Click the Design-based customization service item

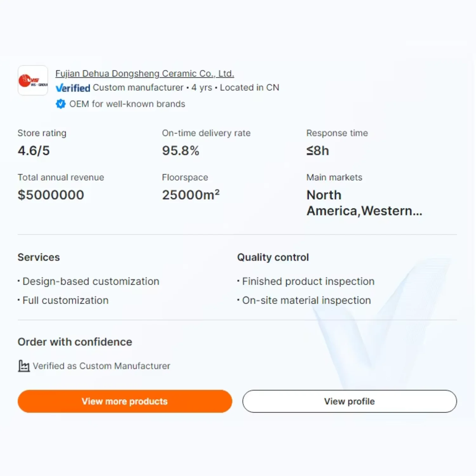(x=91, y=281)
